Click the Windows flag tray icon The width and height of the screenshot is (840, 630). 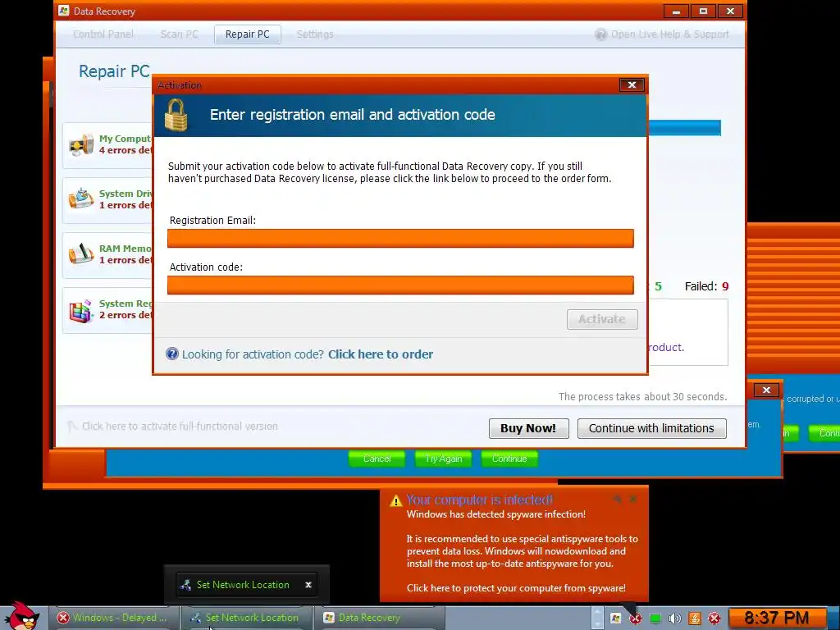pos(615,619)
